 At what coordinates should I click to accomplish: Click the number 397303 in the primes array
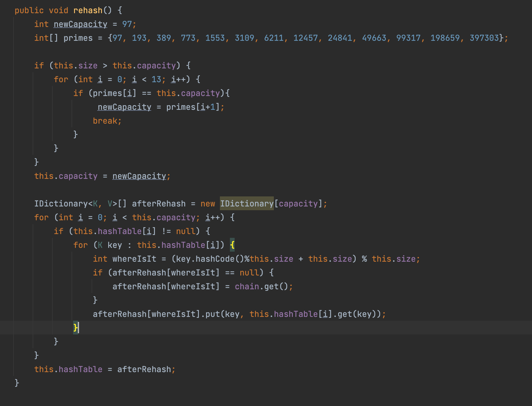(x=484, y=38)
